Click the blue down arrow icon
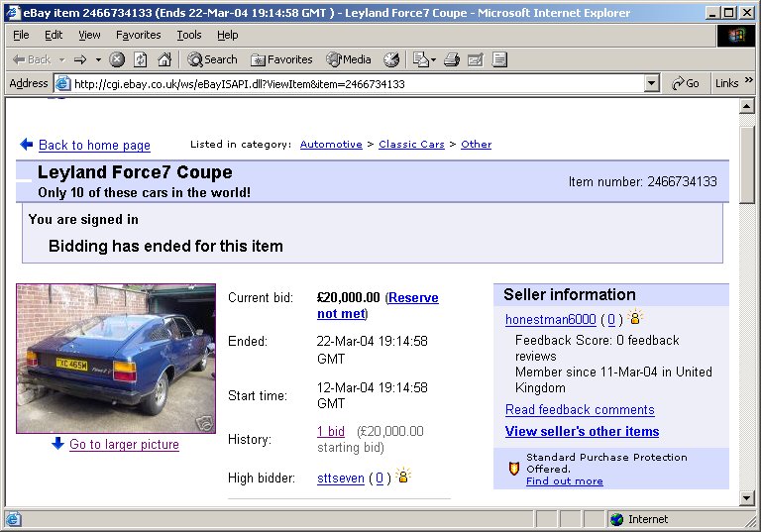761x532 pixels. 57,443
